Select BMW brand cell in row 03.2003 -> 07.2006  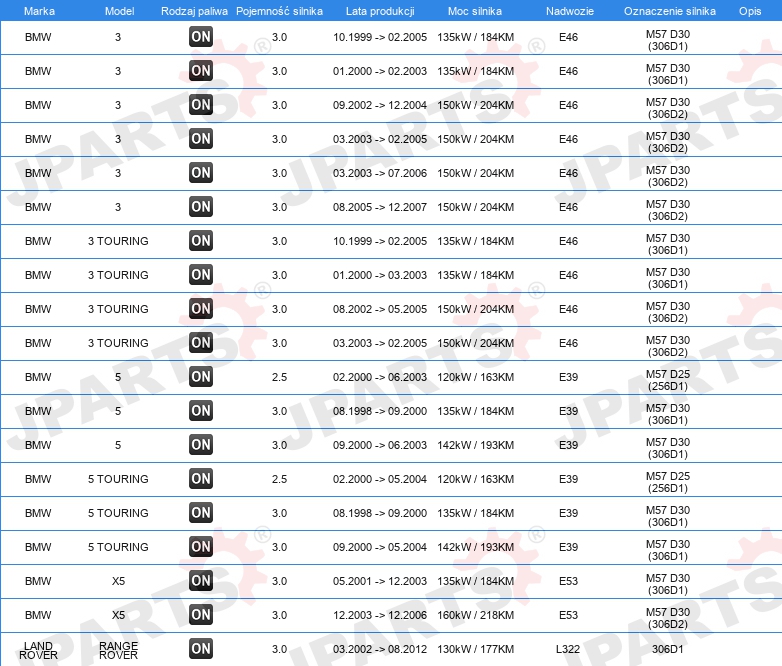pyautogui.click(x=38, y=173)
